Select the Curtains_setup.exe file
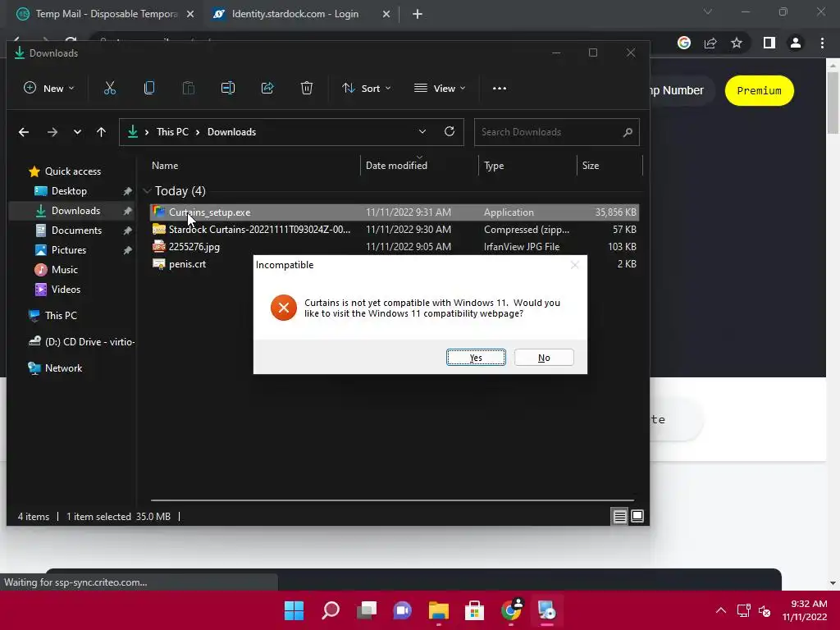 [395, 212]
